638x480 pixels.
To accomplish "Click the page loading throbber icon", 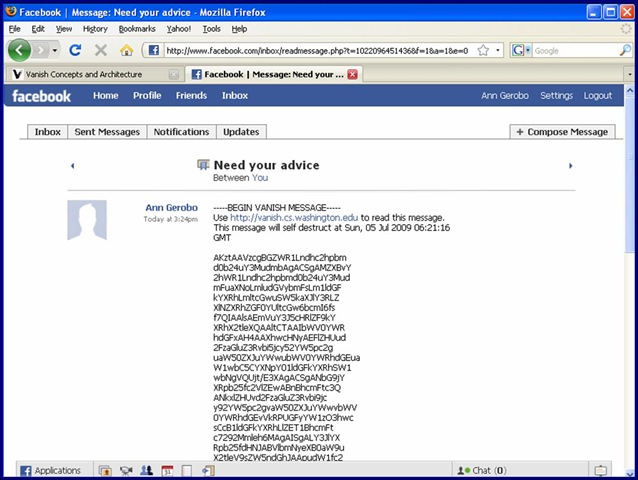I will [x=625, y=29].
